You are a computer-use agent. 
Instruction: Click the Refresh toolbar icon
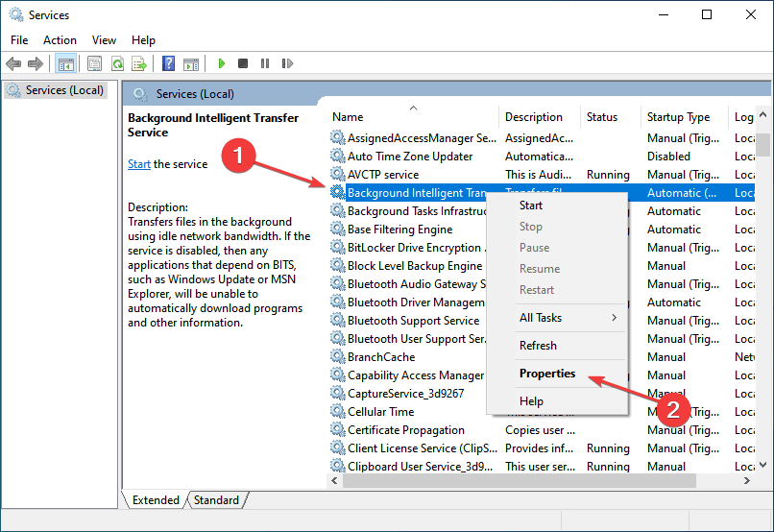117,63
